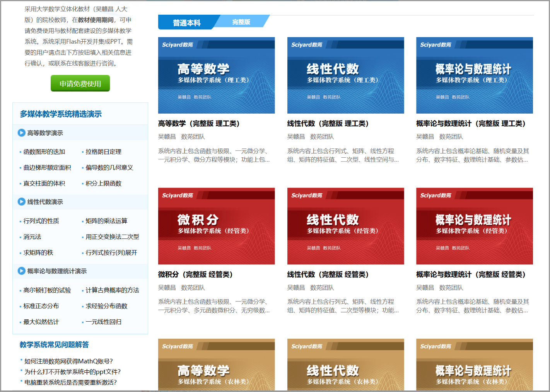This screenshot has height=392, width=550.
Task: Open the 消元法 demo link
Action: pyautogui.click(x=32, y=237)
